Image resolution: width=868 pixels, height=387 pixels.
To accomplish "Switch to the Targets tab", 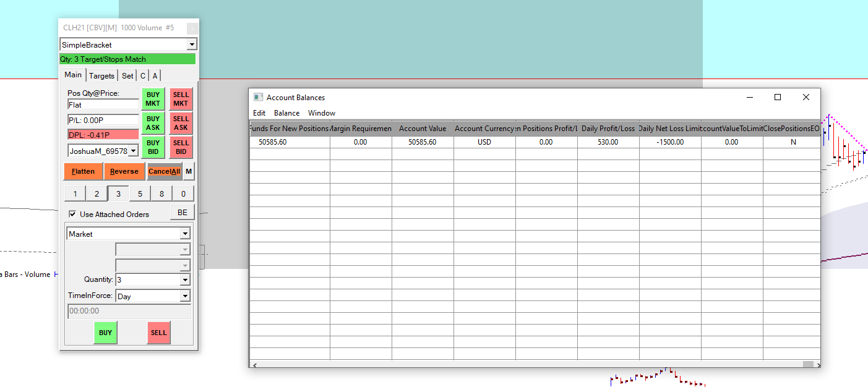I will (101, 75).
